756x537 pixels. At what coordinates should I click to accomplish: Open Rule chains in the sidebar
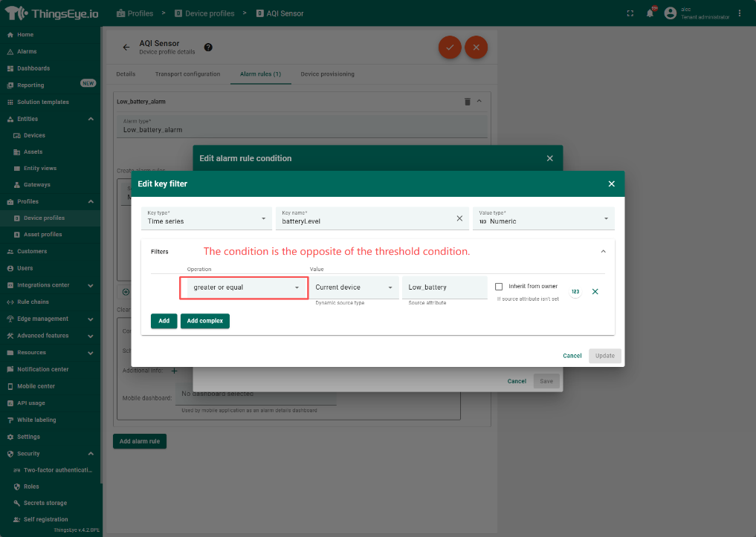pos(33,302)
